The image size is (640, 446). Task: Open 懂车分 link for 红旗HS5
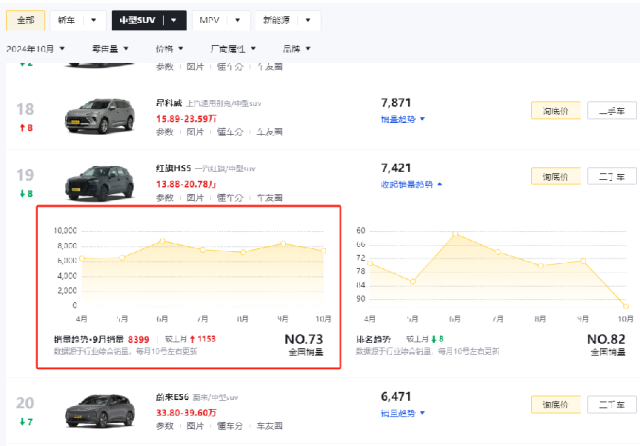[x=230, y=198]
